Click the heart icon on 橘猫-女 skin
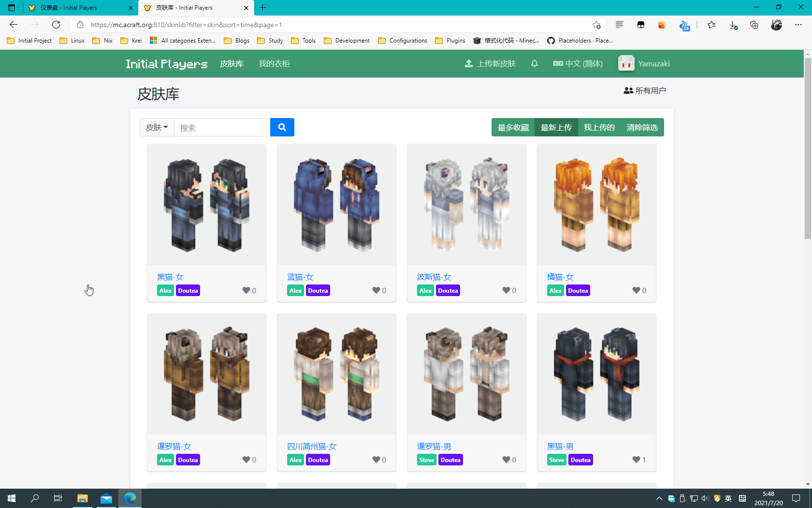 (x=636, y=290)
